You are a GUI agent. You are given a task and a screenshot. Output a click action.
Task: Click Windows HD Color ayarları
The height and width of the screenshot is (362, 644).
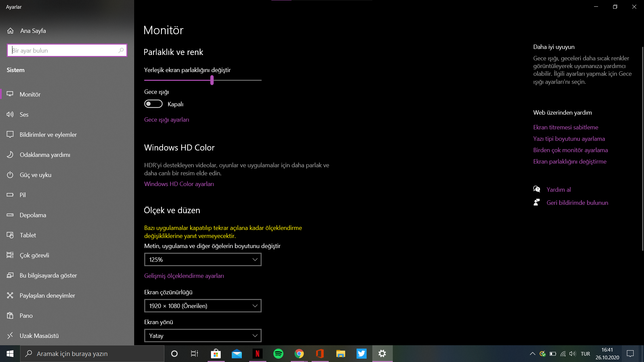[179, 184]
